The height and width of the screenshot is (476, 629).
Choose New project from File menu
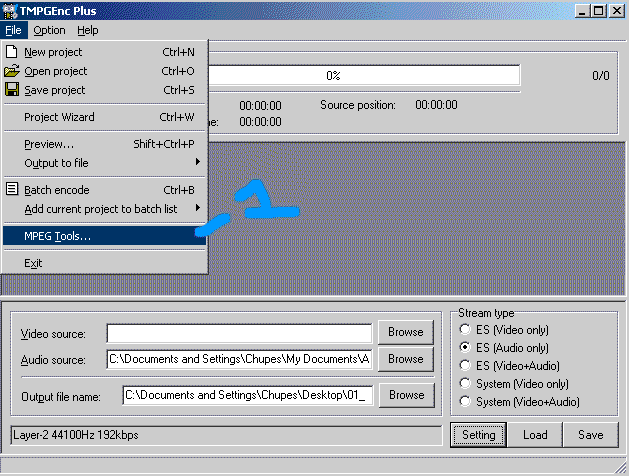pyautogui.click(x=104, y=52)
